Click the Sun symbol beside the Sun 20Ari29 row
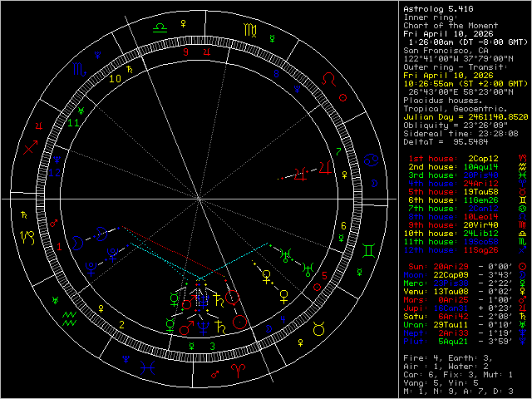The image size is (532, 399). click(523, 267)
